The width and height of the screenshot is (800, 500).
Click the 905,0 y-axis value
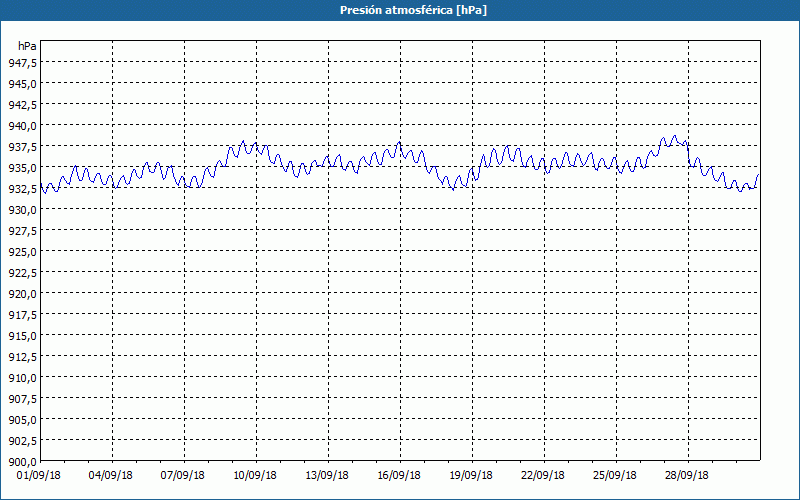click(x=22, y=419)
